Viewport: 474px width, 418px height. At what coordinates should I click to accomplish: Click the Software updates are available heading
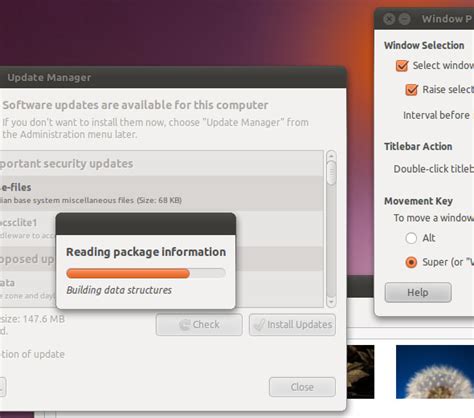tap(135, 105)
